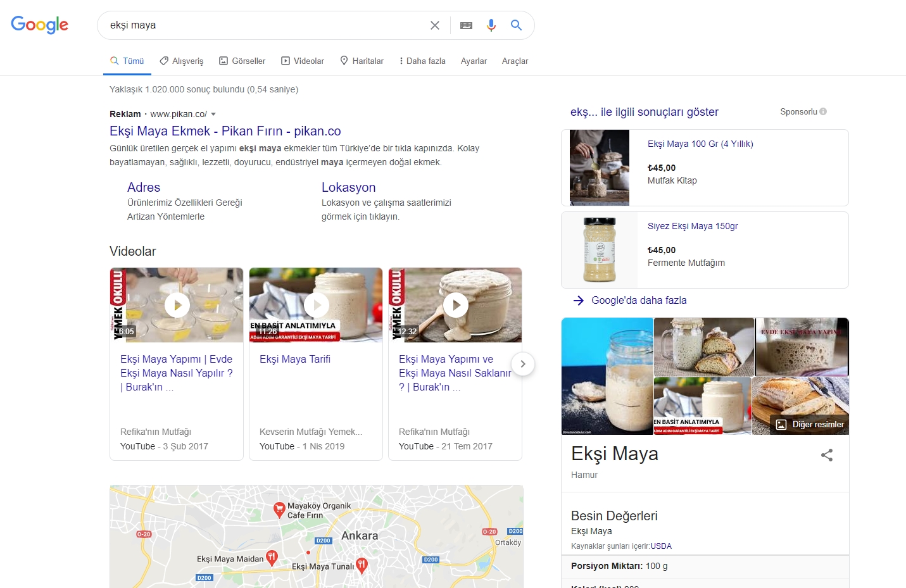Open 'Ekşi Maya Yapımı | Evde Ekşi Maya' video link

pos(177,373)
